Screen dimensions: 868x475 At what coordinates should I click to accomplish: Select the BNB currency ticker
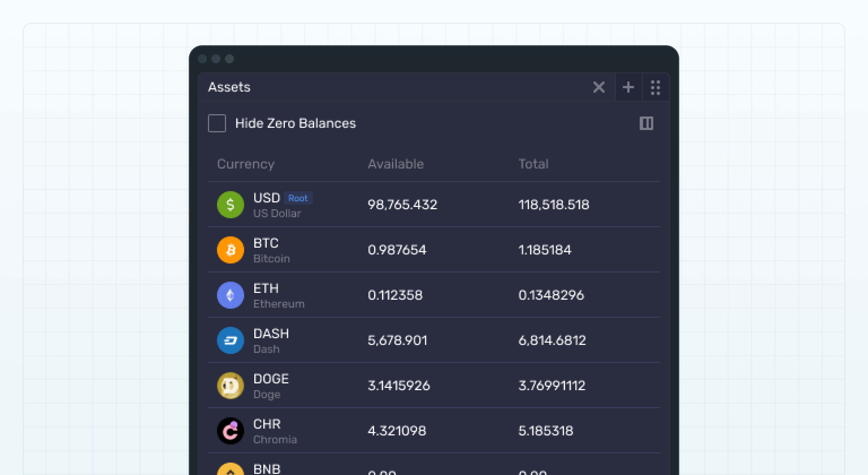tap(266, 469)
